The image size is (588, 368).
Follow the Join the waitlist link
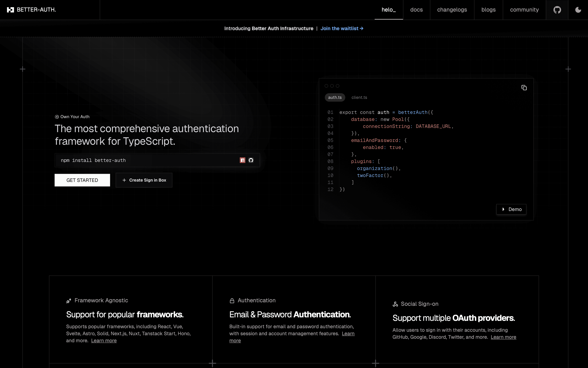(342, 28)
